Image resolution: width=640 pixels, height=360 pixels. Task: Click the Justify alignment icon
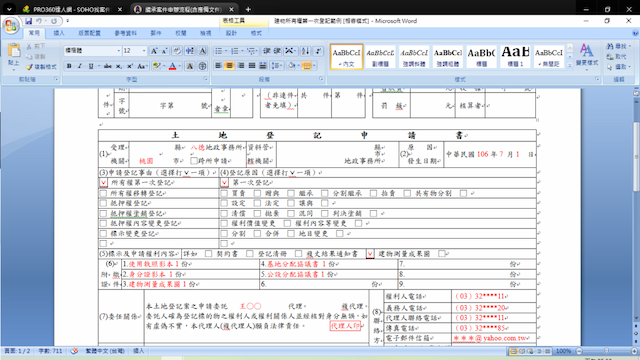(x=252, y=65)
